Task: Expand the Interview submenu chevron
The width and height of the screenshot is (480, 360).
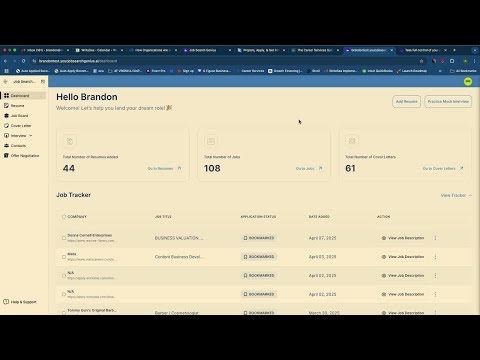Action: 31,136
